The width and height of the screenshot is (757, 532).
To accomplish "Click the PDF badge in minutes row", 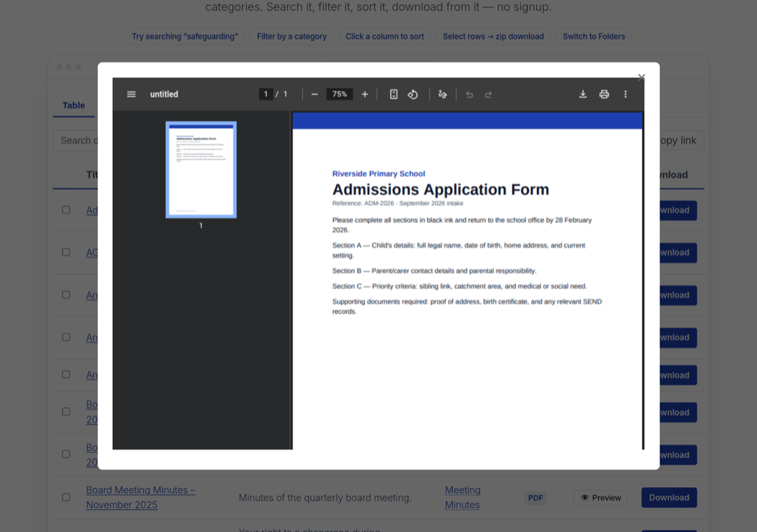I will point(535,498).
